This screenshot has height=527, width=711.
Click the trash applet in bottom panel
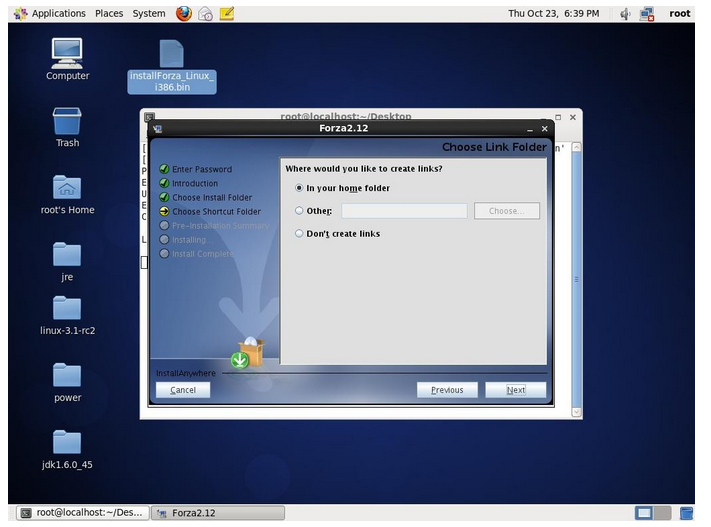[686, 513]
